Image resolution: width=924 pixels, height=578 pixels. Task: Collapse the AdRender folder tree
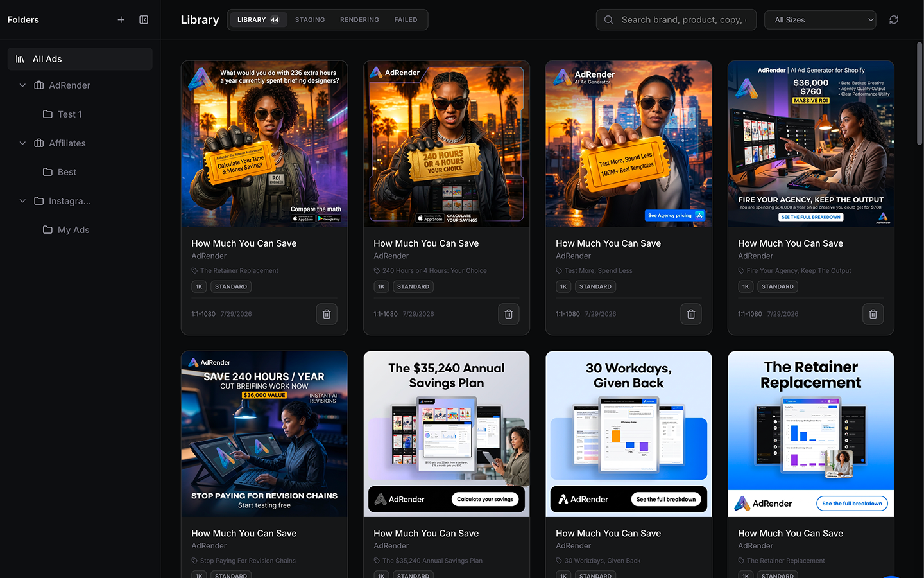(x=22, y=85)
